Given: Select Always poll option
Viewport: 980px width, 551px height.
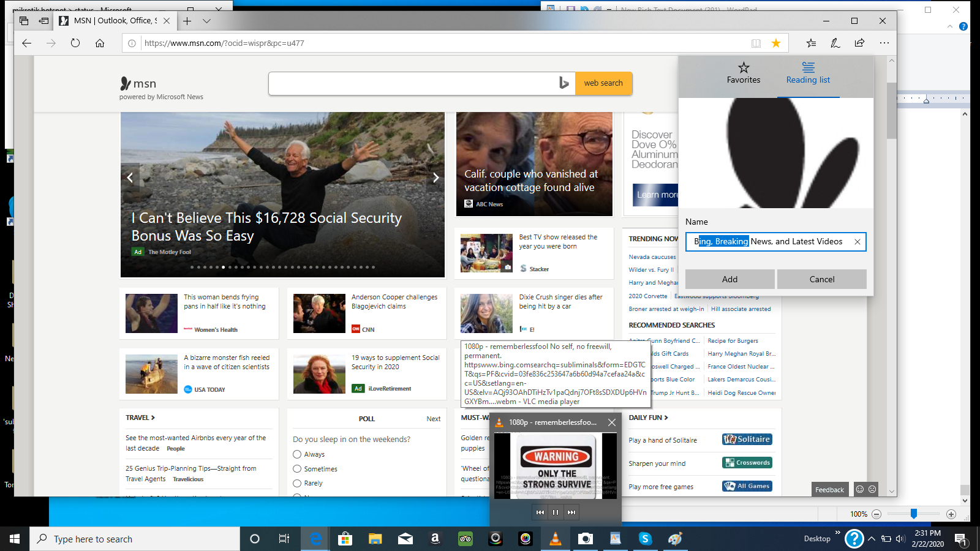Looking at the screenshot, I should pos(297,454).
